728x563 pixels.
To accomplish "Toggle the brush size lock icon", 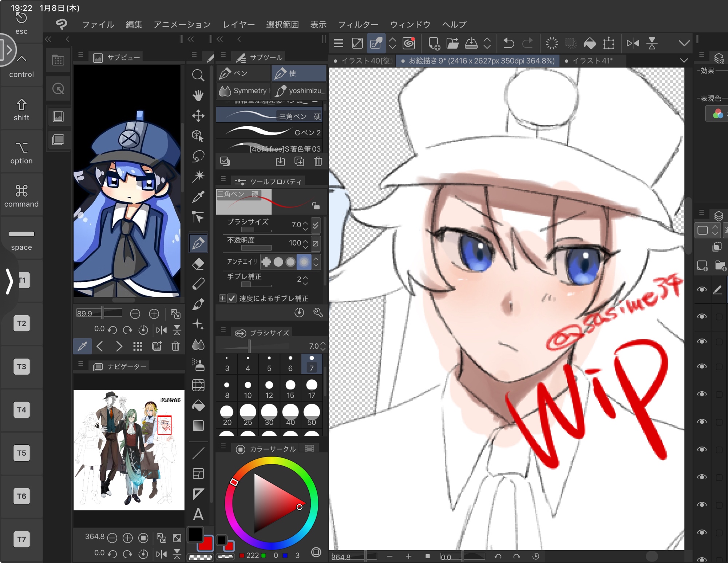I will click(x=316, y=206).
